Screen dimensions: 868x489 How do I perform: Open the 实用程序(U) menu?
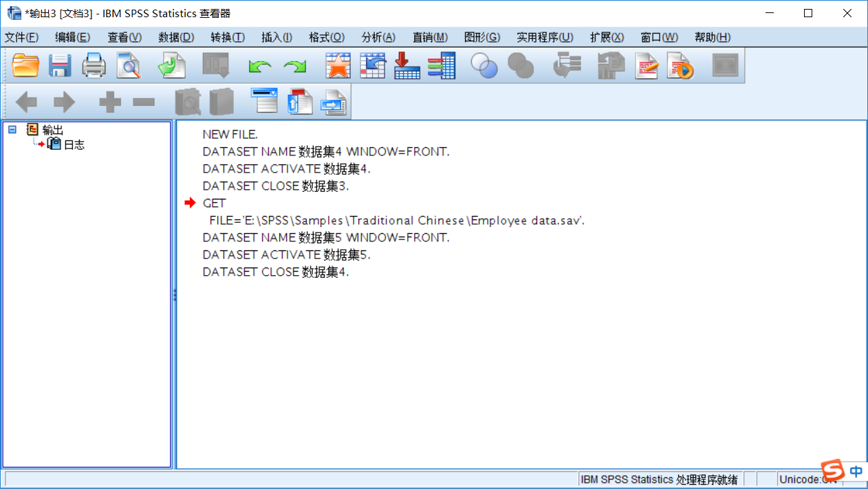click(x=545, y=37)
